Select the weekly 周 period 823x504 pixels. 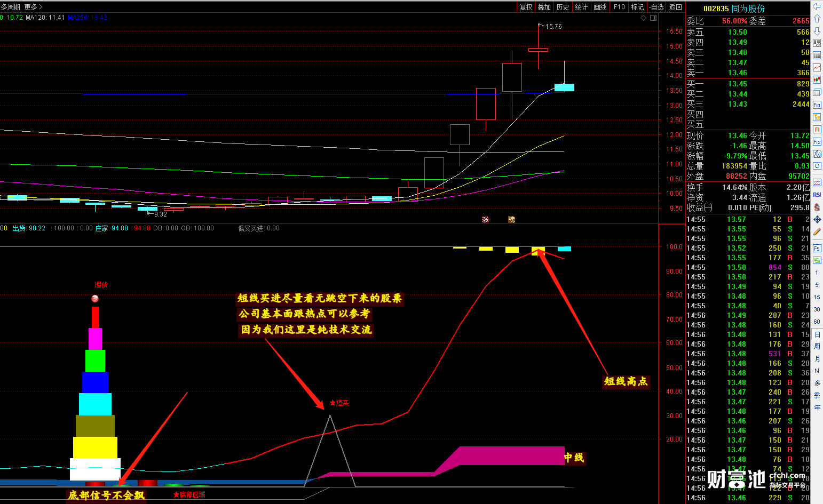[x=817, y=347]
